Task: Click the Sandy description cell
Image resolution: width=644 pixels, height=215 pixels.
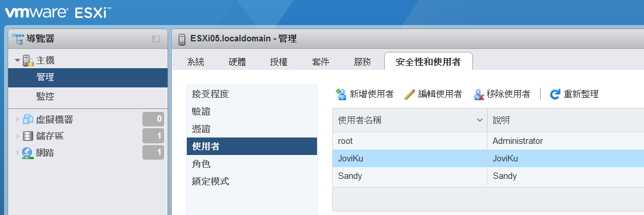Action: pyautogui.click(x=566, y=176)
